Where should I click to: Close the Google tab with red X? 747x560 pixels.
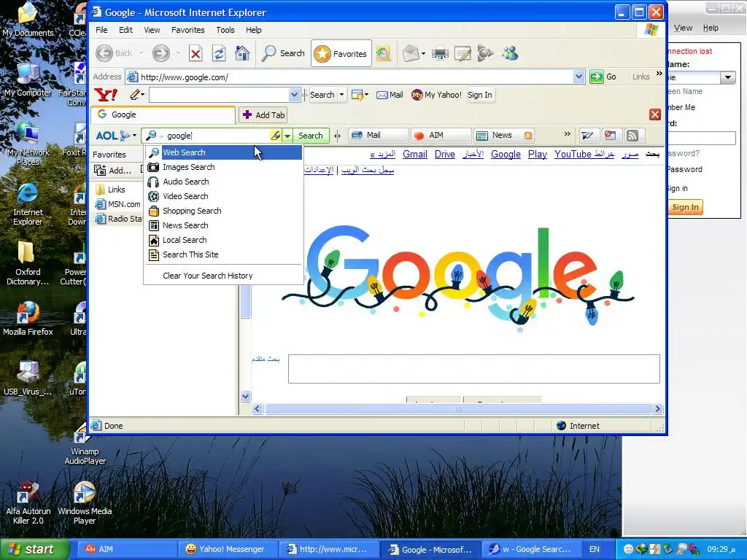click(654, 114)
